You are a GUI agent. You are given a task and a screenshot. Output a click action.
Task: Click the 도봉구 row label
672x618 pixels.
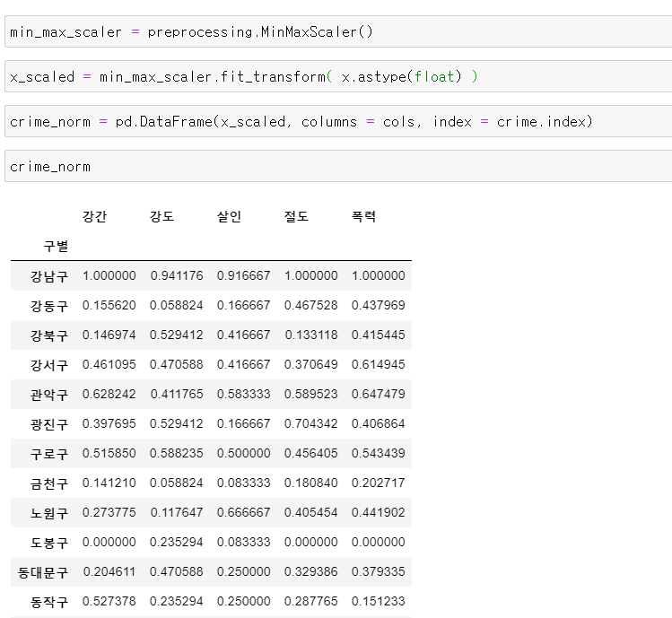coord(49,542)
